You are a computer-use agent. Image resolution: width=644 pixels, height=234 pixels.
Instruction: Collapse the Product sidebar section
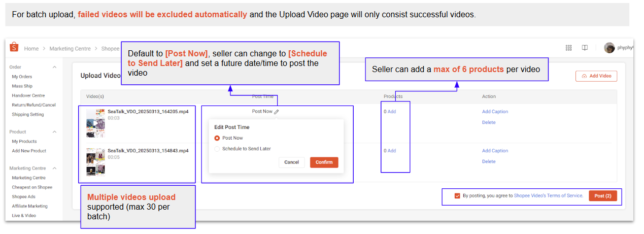pos(54,132)
